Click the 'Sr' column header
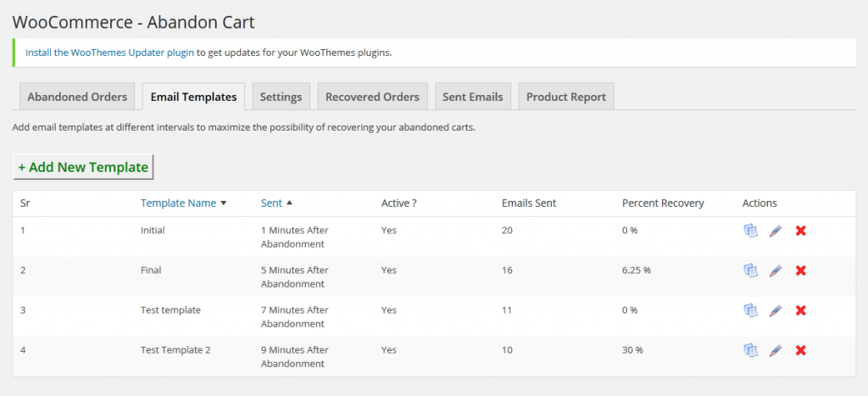868x396 pixels. click(25, 204)
